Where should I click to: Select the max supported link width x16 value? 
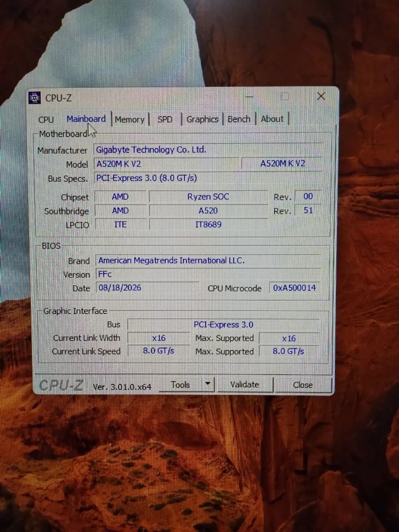pyautogui.click(x=289, y=338)
